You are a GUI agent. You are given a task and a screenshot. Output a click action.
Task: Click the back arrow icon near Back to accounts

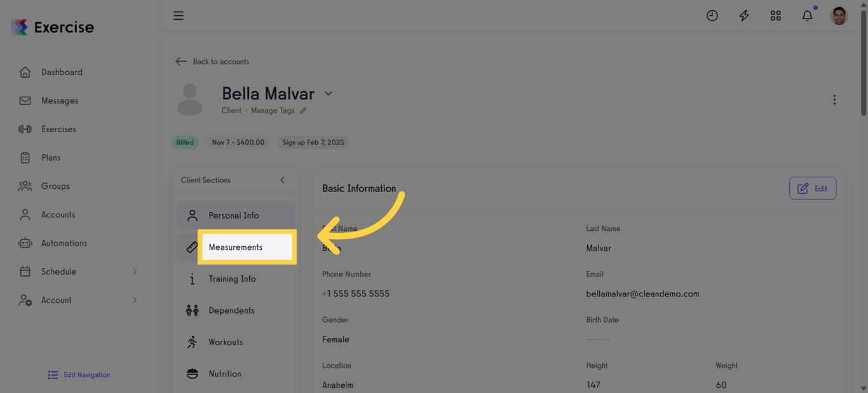(x=181, y=62)
